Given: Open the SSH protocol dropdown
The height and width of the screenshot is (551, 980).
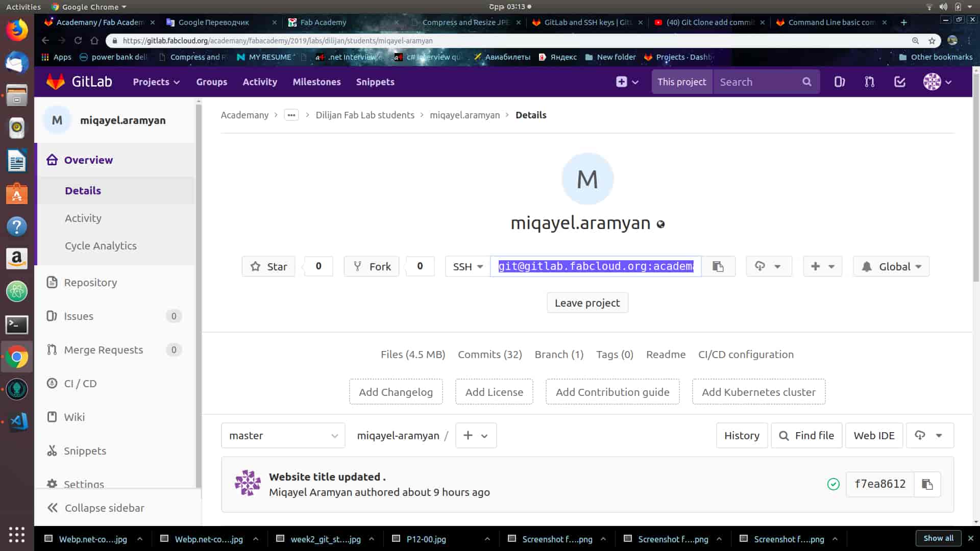Looking at the screenshot, I should [x=468, y=266].
